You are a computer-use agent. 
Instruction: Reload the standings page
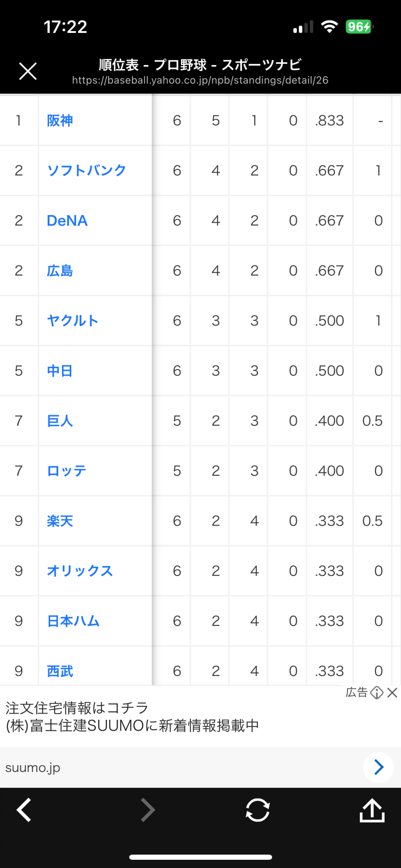pyautogui.click(x=258, y=810)
